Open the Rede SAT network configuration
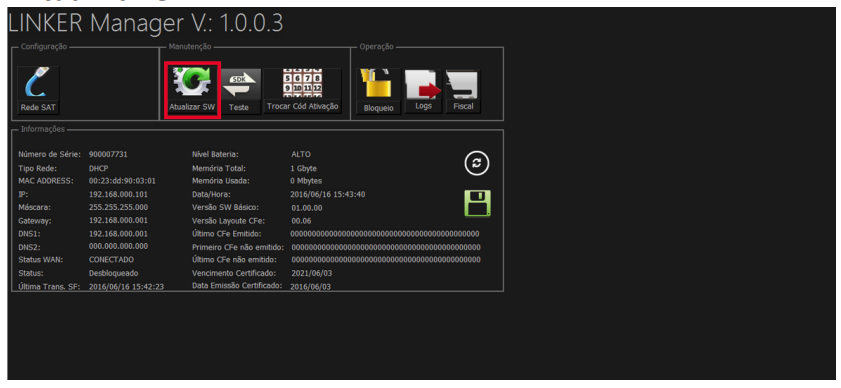 [x=38, y=90]
